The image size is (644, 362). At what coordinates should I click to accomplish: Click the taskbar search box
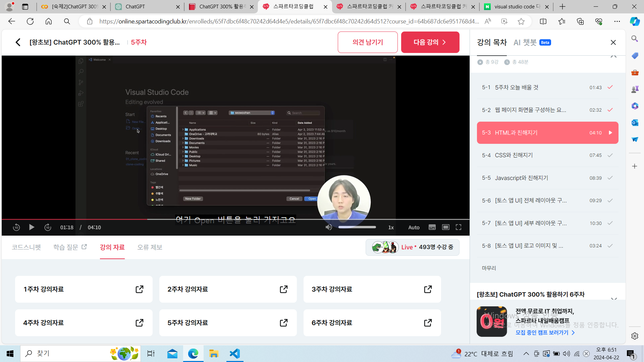pyautogui.click(x=80, y=354)
